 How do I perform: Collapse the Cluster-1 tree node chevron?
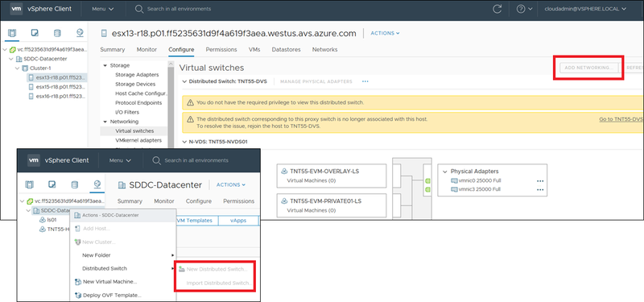click(x=17, y=68)
